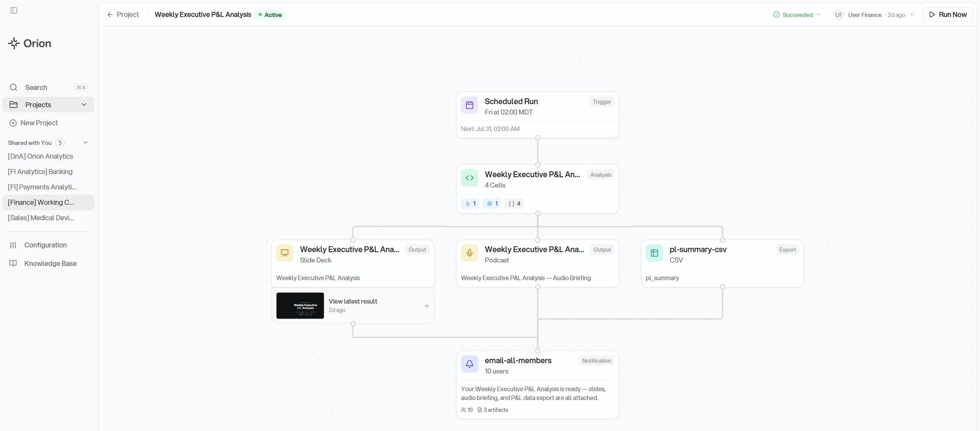Click the Succeeded checkmark icon

776,15
